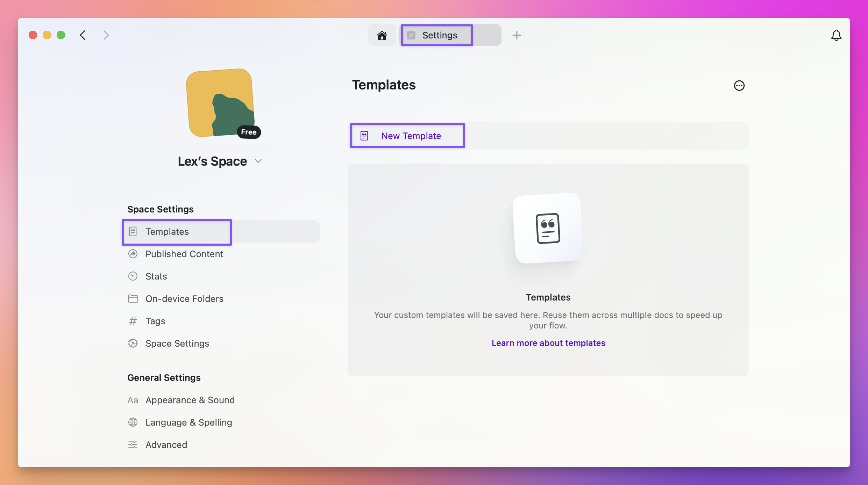Open the notification bell
The image size is (868, 485).
[836, 35]
